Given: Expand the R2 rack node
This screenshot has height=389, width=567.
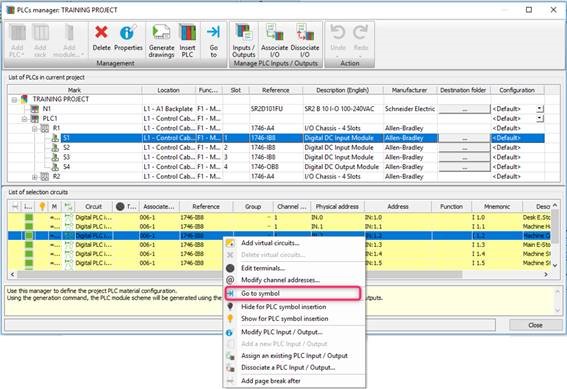Looking at the screenshot, I should point(35,177).
